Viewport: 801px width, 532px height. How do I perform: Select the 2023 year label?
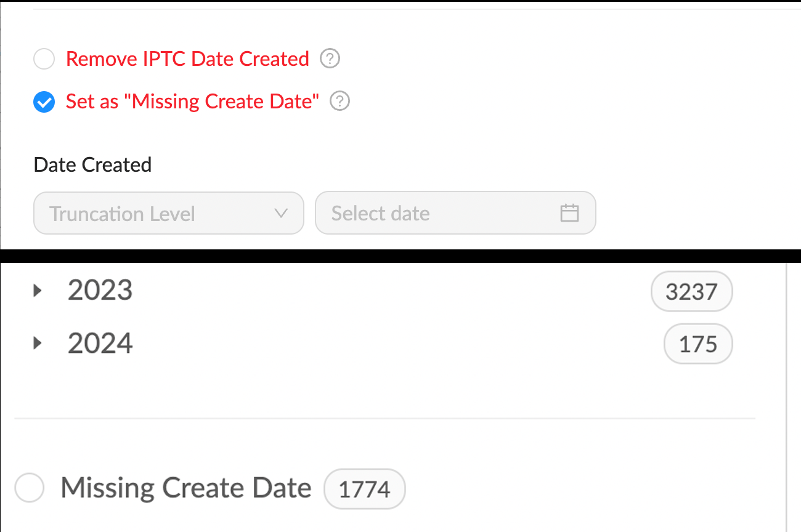100,290
